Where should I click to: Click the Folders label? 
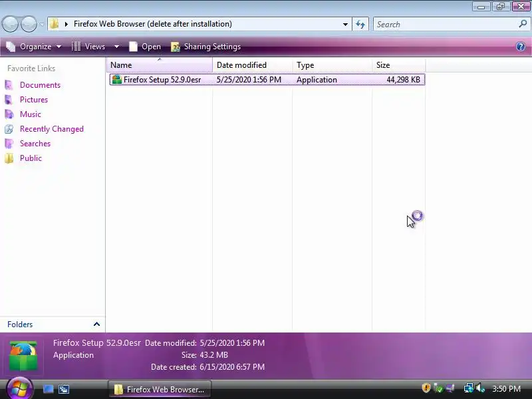point(20,325)
